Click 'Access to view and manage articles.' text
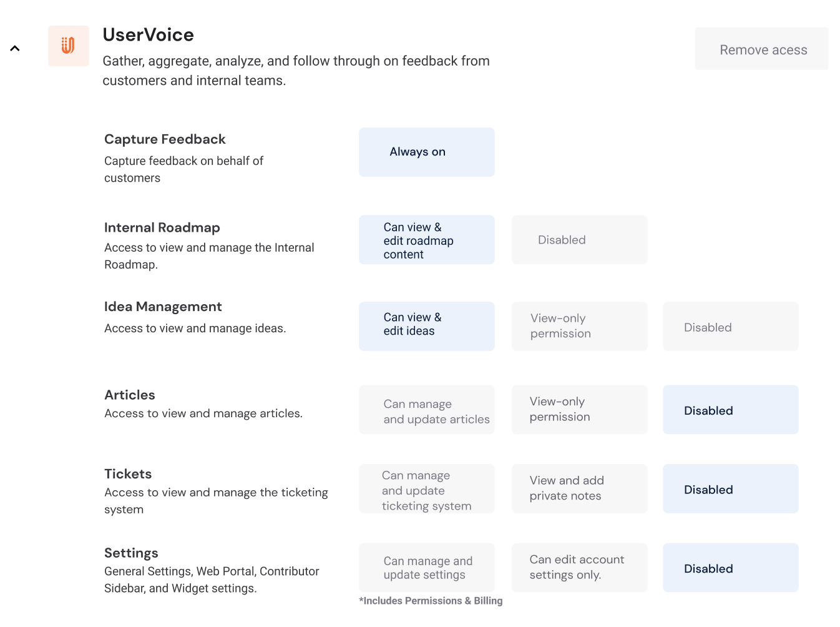840x627 pixels. pyautogui.click(x=203, y=413)
